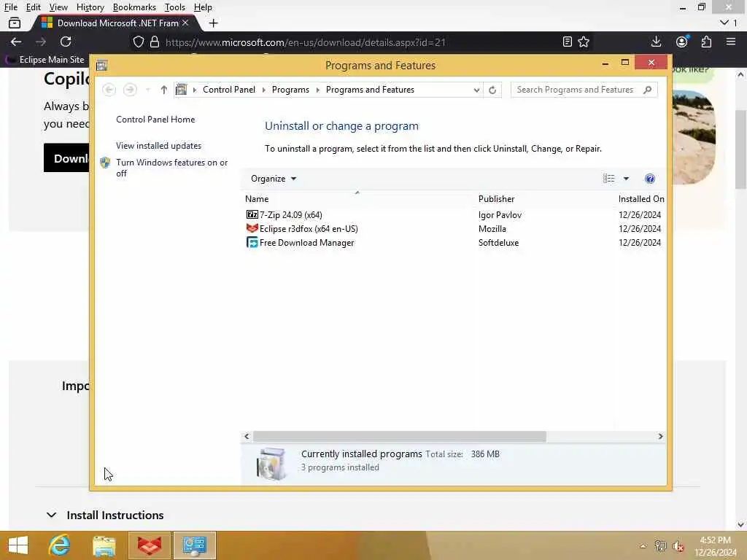The width and height of the screenshot is (747, 560).
Task: Open recent locations dropdown arrow
Action: coord(147,90)
